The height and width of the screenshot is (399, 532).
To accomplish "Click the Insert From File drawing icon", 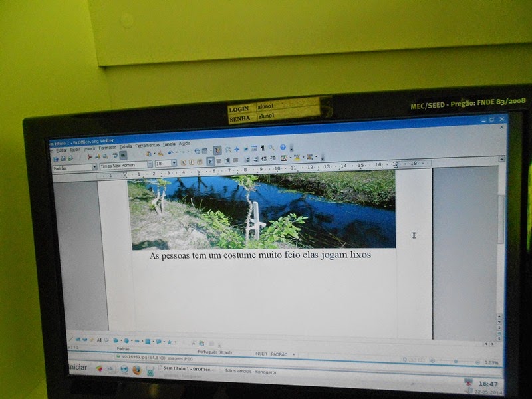I will click(201, 343).
